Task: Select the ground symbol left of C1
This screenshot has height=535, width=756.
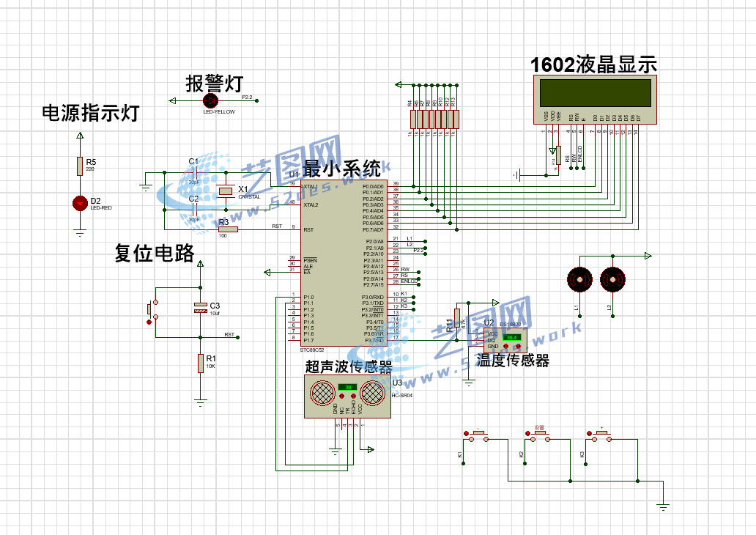Action: [146, 187]
